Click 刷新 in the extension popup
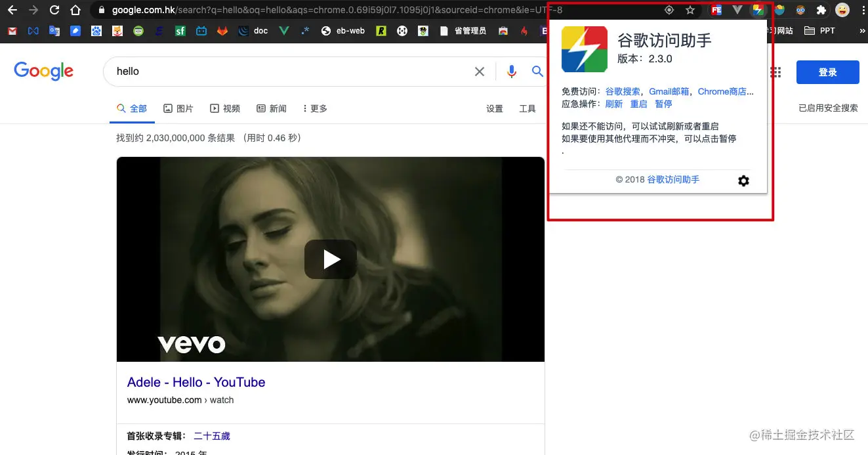The image size is (868, 455). [614, 104]
